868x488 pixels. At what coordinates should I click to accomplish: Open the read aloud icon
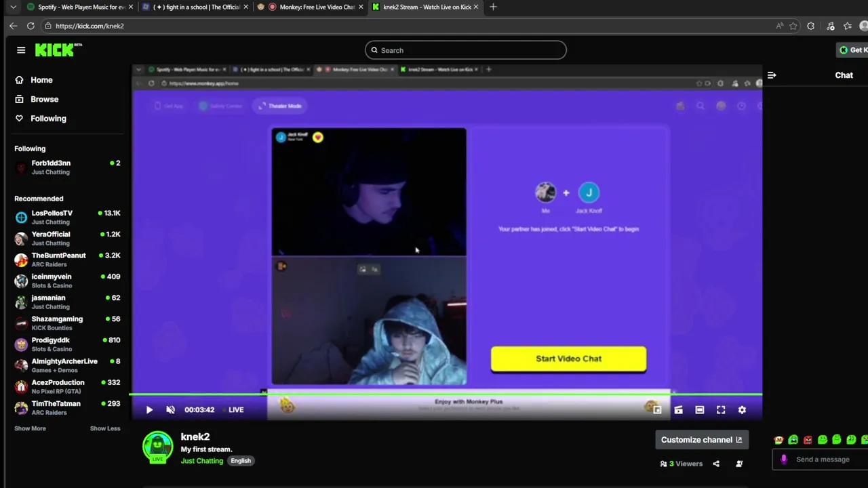point(780,26)
